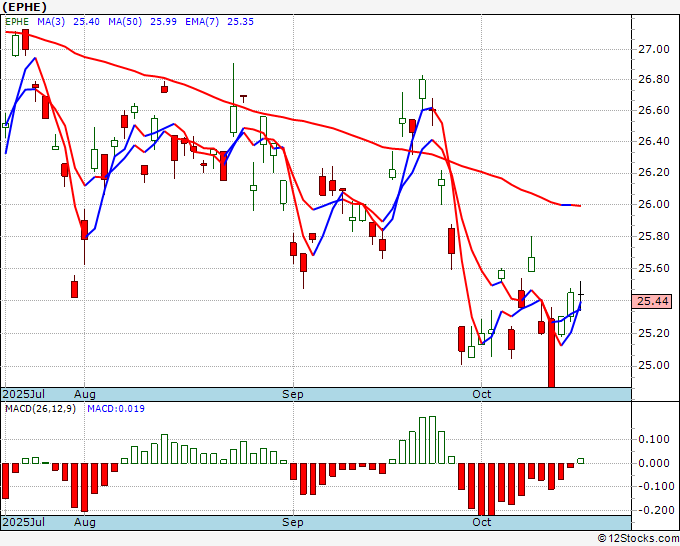This screenshot has width=680, height=546.
Task: Click the 26.40 price axis label
Action: [x=654, y=141]
